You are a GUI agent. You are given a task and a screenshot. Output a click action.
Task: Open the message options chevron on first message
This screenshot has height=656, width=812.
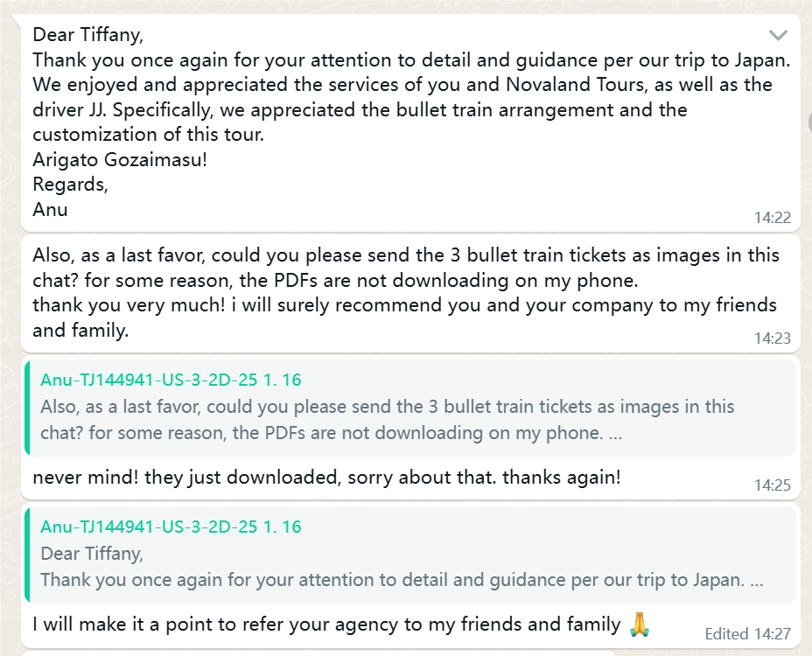coord(778,35)
